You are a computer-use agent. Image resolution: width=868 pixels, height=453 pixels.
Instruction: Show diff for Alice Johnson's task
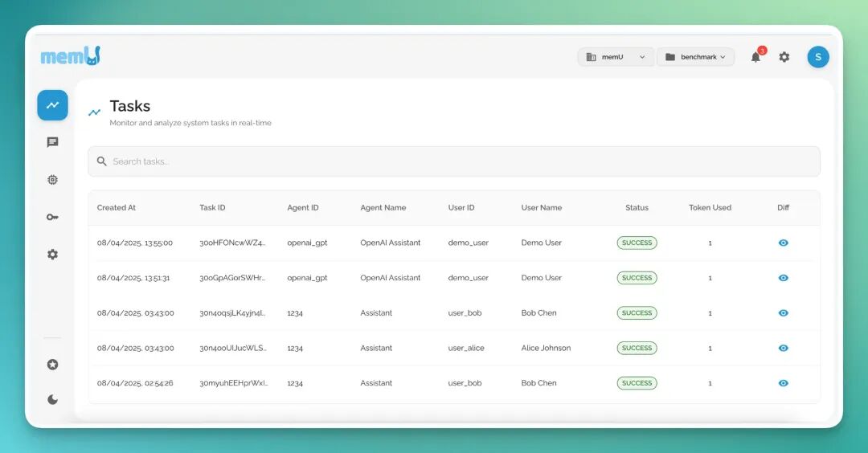[x=784, y=348]
